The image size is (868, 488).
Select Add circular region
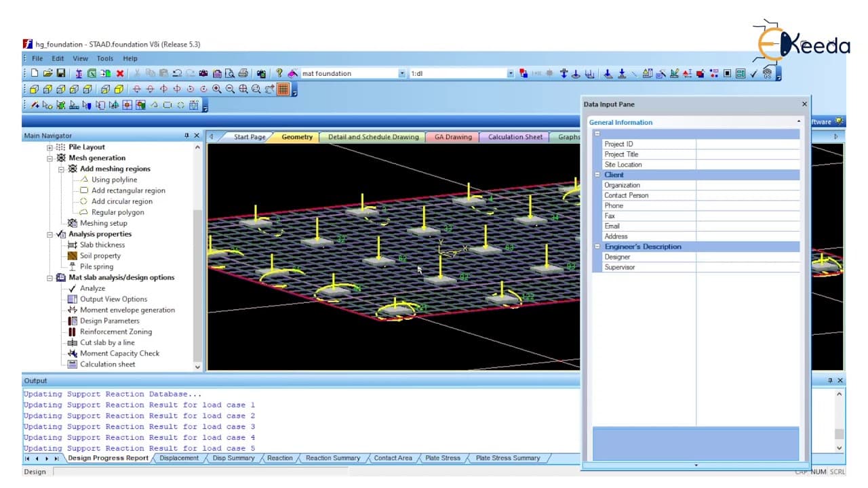click(x=122, y=201)
